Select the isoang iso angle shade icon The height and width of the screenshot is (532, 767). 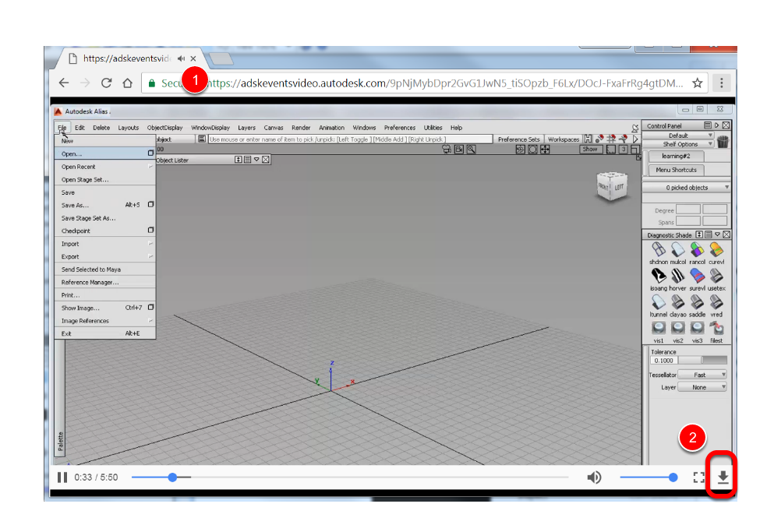(x=659, y=277)
